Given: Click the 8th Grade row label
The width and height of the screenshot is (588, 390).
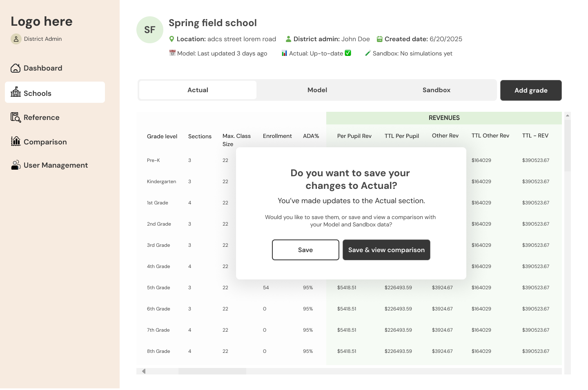Looking at the screenshot, I should [x=158, y=351].
